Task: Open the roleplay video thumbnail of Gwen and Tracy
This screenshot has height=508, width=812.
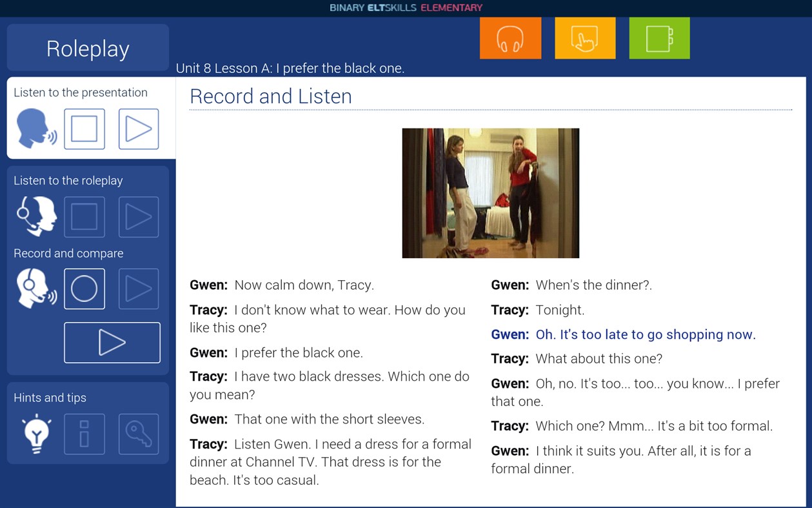Action: click(x=490, y=192)
